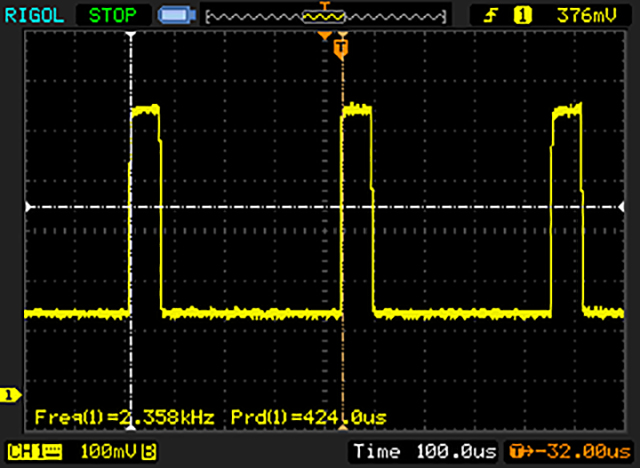640x468 pixels.
Task: Click the waveform memory overview bar
Action: tap(326, 17)
